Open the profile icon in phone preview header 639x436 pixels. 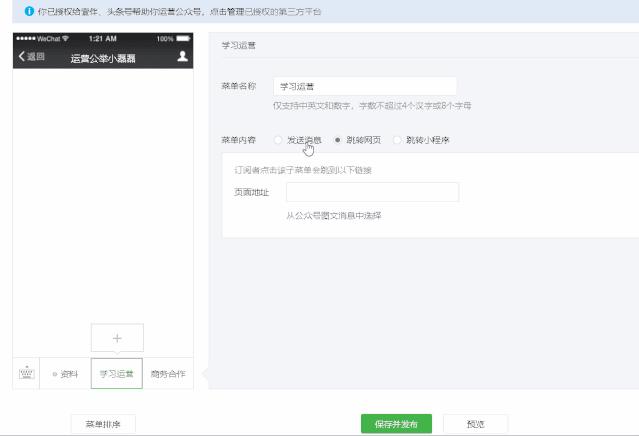pos(182,56)
